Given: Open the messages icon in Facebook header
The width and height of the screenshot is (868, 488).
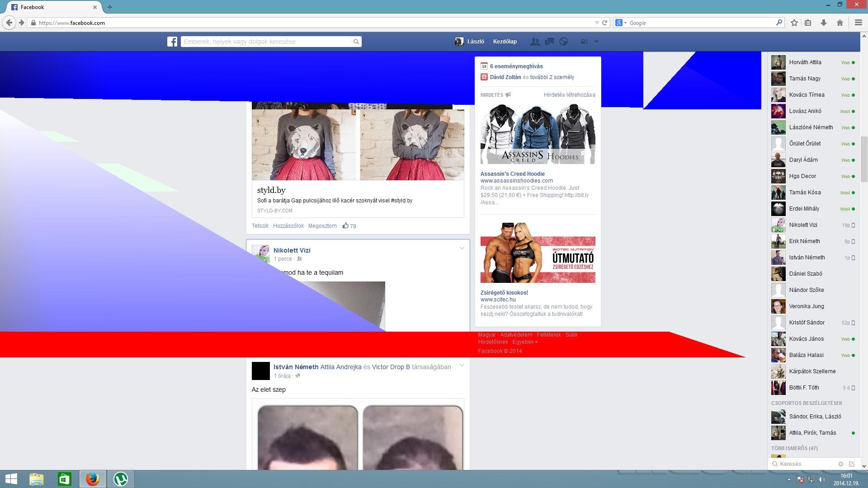Looking at the screenshot, I should 549,42.
